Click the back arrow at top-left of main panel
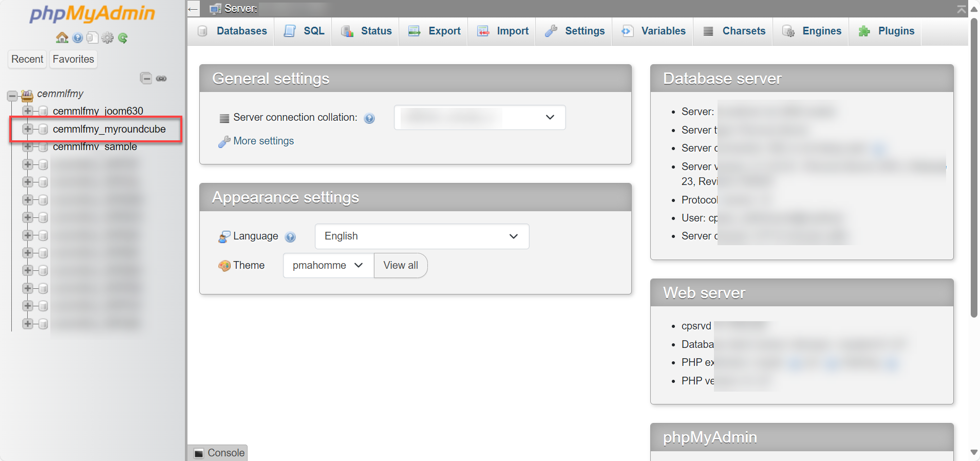980x461 pixels. (193, 9)
